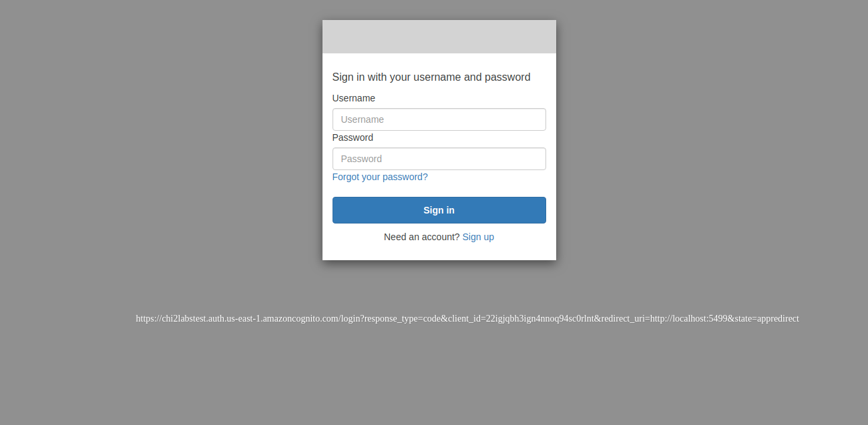Click the client_id value in the URL
The height and width of the screenshot is (425, 868).
544,318
